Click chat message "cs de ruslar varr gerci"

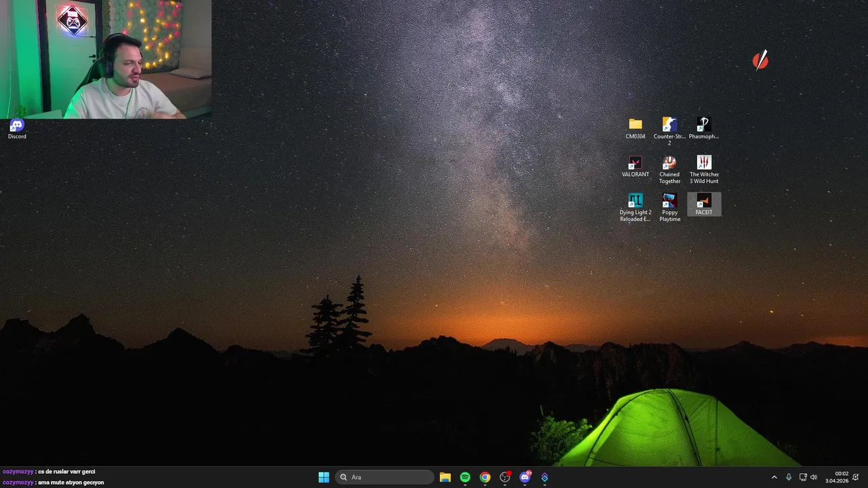click(66, 472)
